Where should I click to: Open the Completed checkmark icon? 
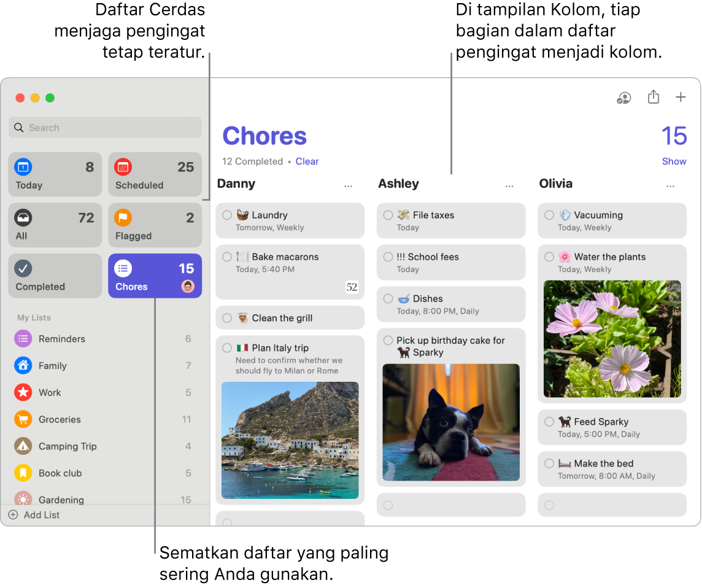23,268
